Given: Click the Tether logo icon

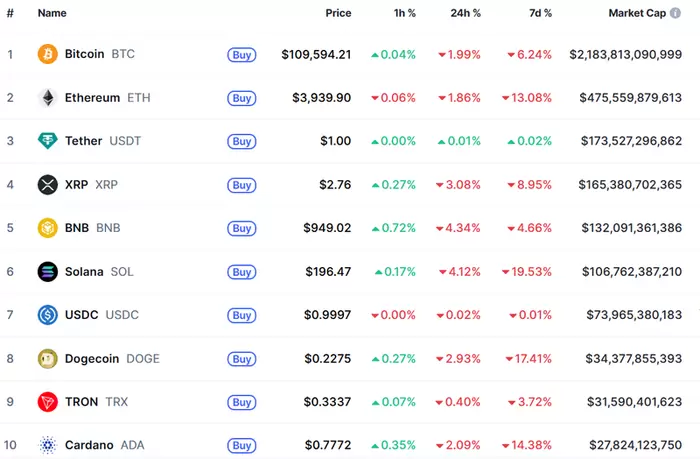Looking at the screenshot, I should click(47, 141).
